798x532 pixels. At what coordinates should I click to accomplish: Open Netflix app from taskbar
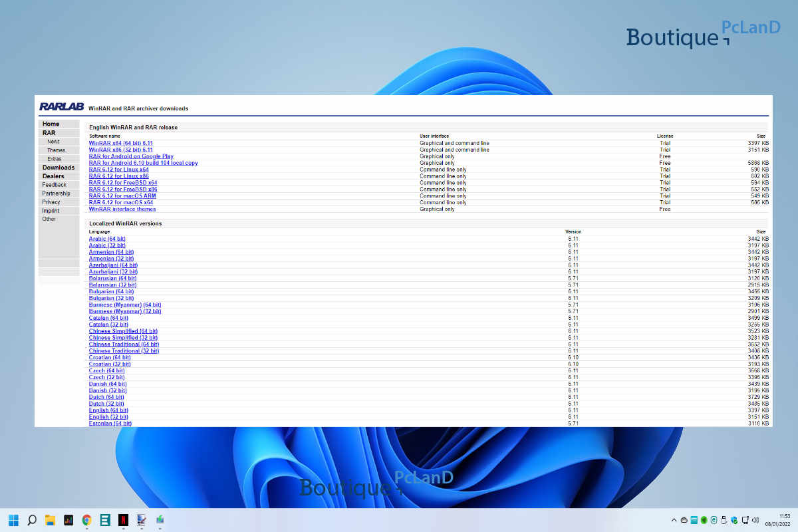[123, 520]
